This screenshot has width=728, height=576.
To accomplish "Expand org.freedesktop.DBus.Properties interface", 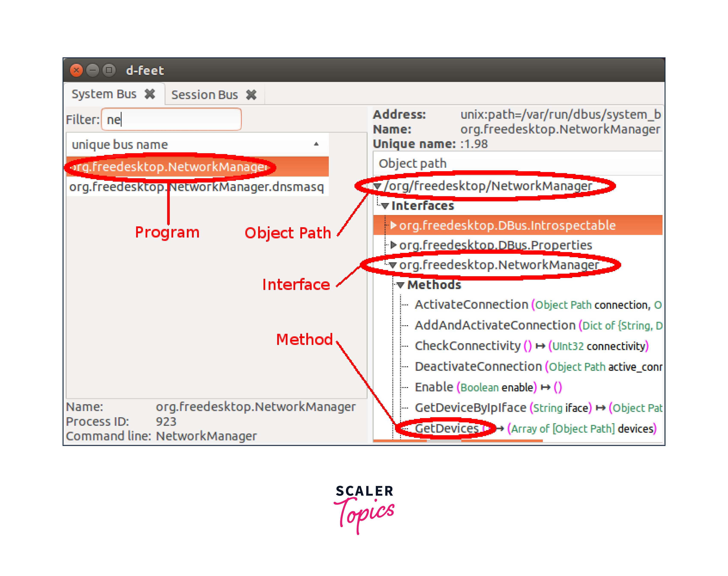I will click(393, 245).
